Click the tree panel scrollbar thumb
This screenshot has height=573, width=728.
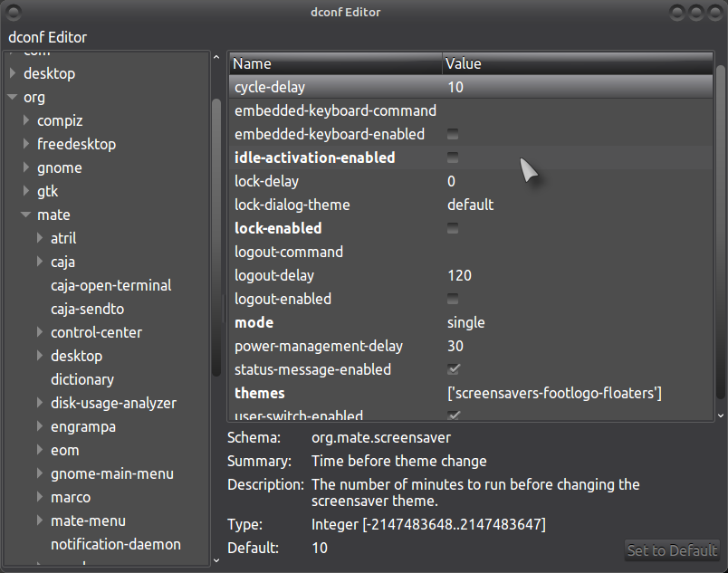pyautogui.click(x=216, y=237)
